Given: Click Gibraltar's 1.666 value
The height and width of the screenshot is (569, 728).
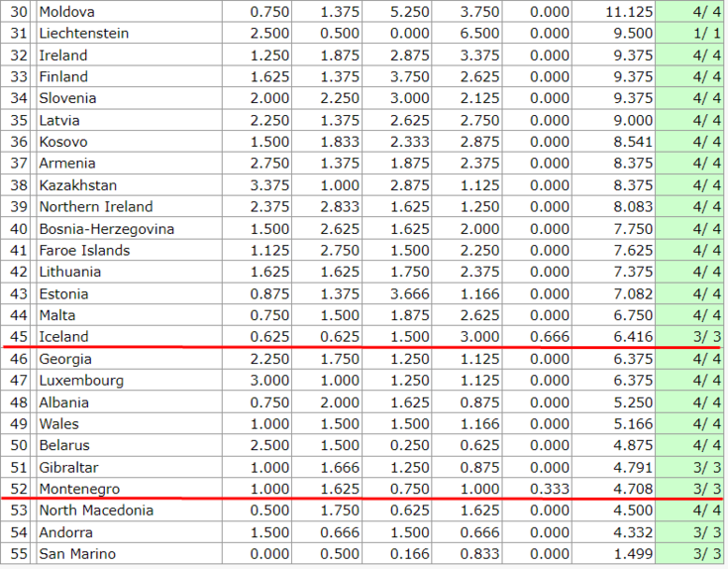Looking at the screenshot, I should coord(340,467).
